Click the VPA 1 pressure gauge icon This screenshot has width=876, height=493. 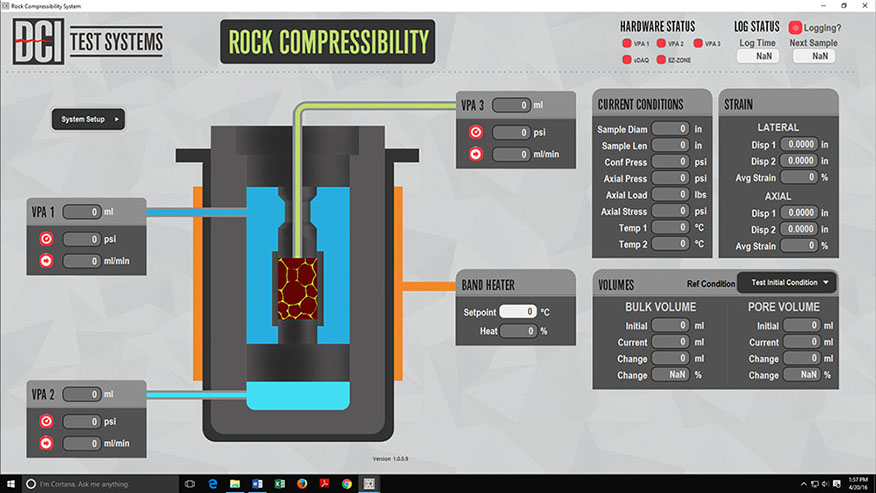[45, 240]
